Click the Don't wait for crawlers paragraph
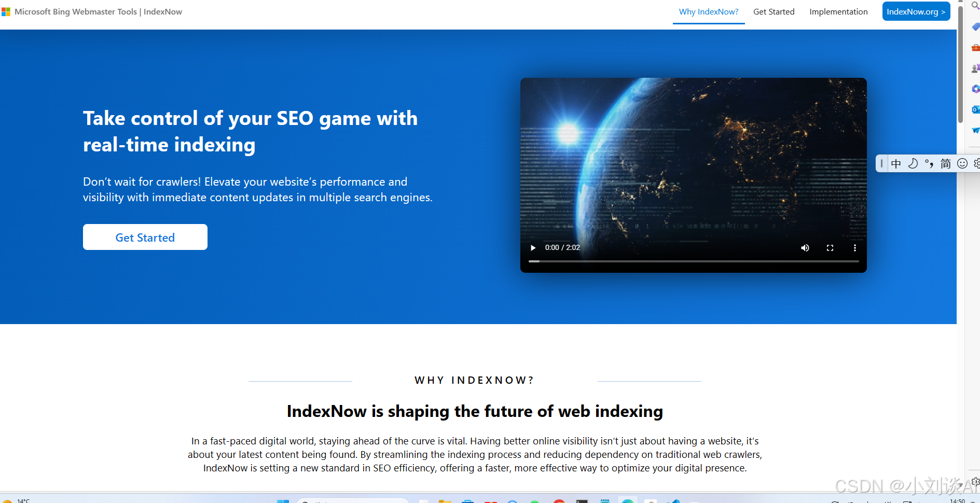 (257, 189)
